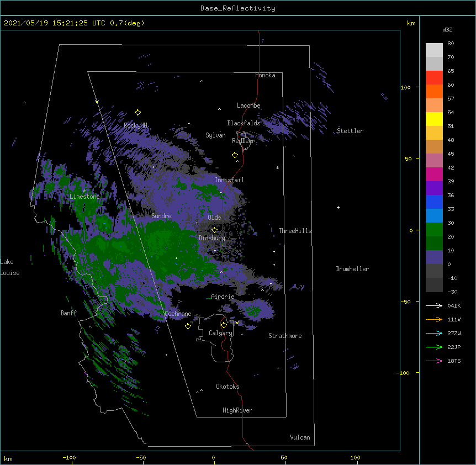The height and width of the screenshot is (465, 476).
Task: Click the Strathmore label
Action: click(285, 336)
